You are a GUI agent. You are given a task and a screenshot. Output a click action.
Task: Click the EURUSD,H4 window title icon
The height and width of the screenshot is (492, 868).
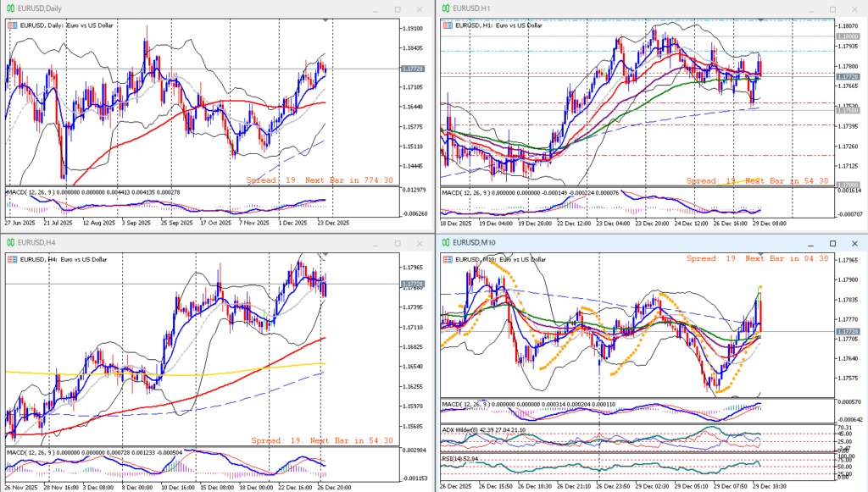(x=9, y=243)
